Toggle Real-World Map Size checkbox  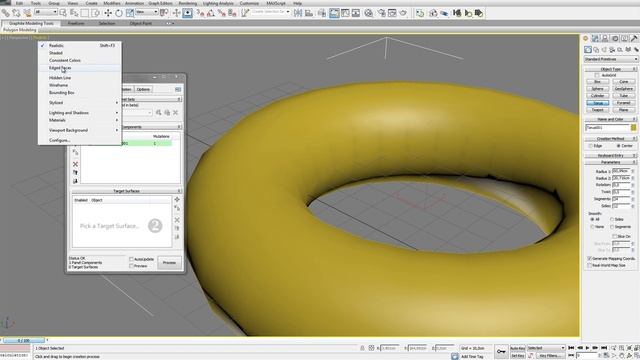589,265
